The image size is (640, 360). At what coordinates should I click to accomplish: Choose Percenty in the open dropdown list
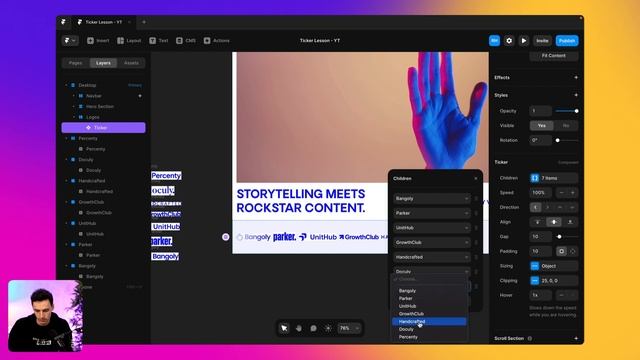click(429, 337)
